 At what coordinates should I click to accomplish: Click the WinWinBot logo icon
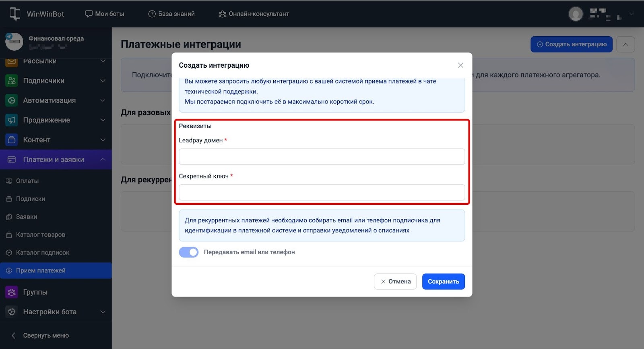click(x=15, y=14)
